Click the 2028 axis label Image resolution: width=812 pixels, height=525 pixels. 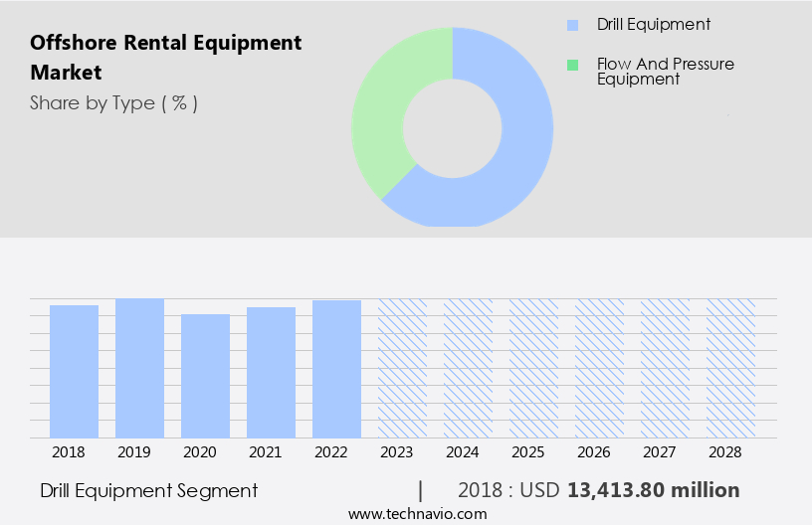725,452
